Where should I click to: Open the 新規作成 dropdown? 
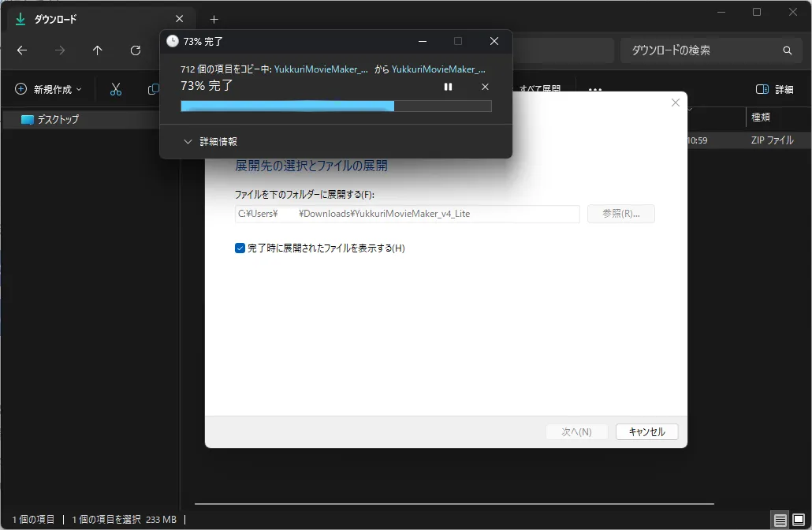pyautogui.click(x=49, y=89)
